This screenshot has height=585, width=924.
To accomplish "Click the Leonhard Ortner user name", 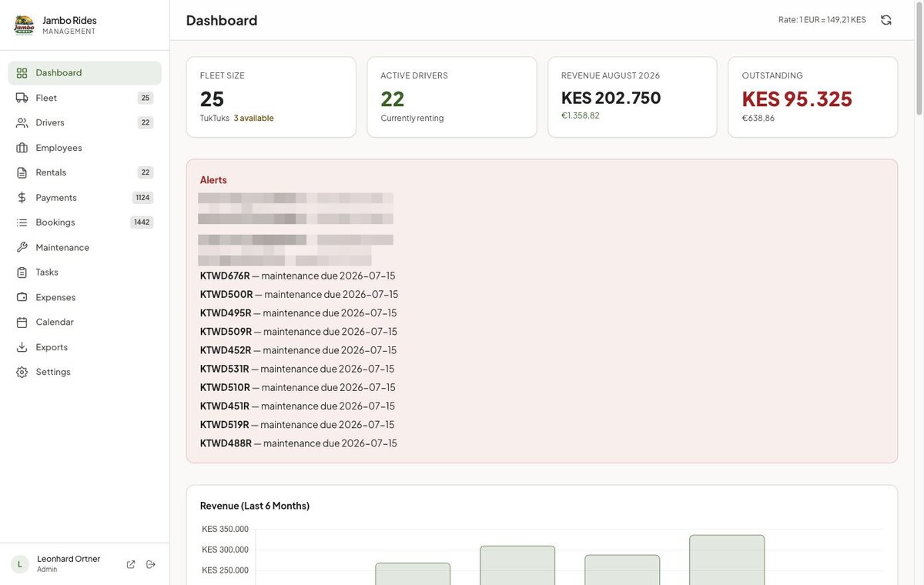I will pos(69,559).
